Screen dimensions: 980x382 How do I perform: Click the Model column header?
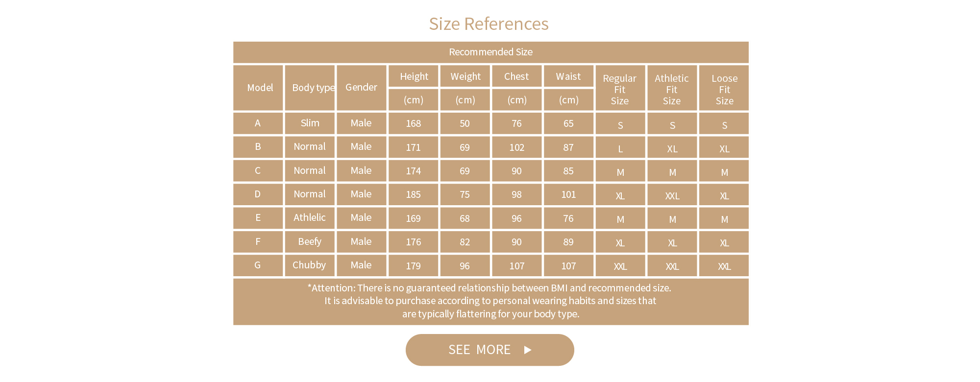coord(259,88)
